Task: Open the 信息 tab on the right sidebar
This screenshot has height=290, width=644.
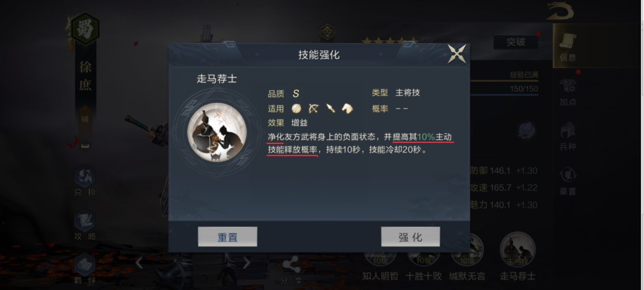Action: (x=568, y=46)
